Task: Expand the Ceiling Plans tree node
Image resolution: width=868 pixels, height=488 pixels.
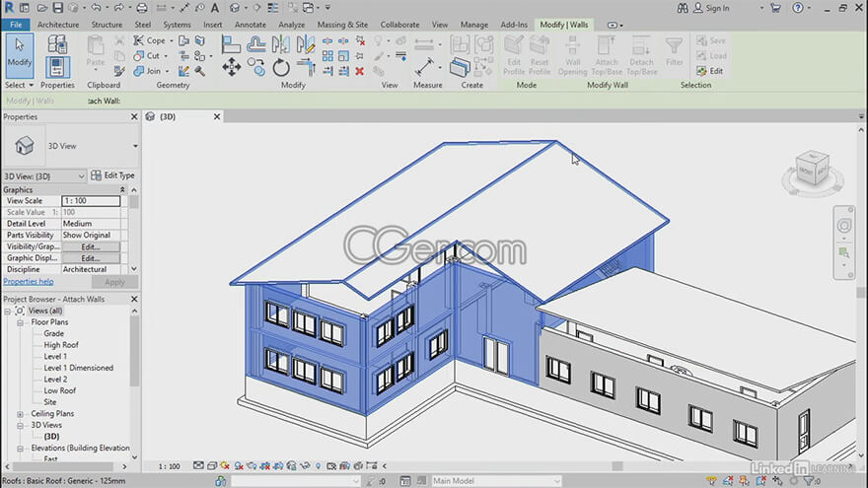Action: coord(21,414)
